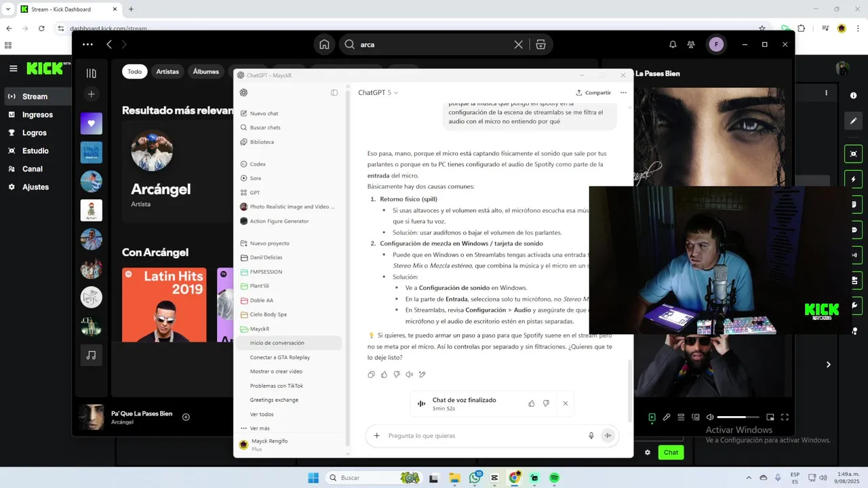The image size is (868, 488).
Task: Open the ChatGPT conversation options menu
Action: pos(623,93)
